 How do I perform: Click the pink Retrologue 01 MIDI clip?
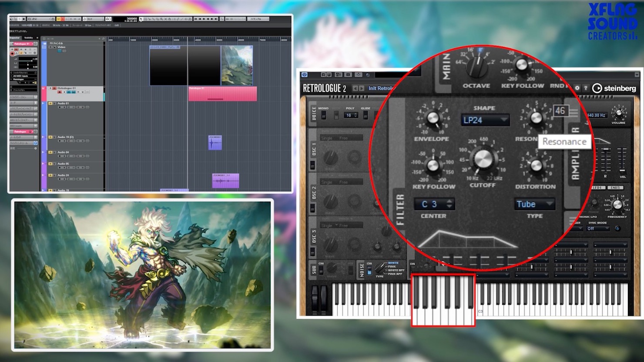222,94
